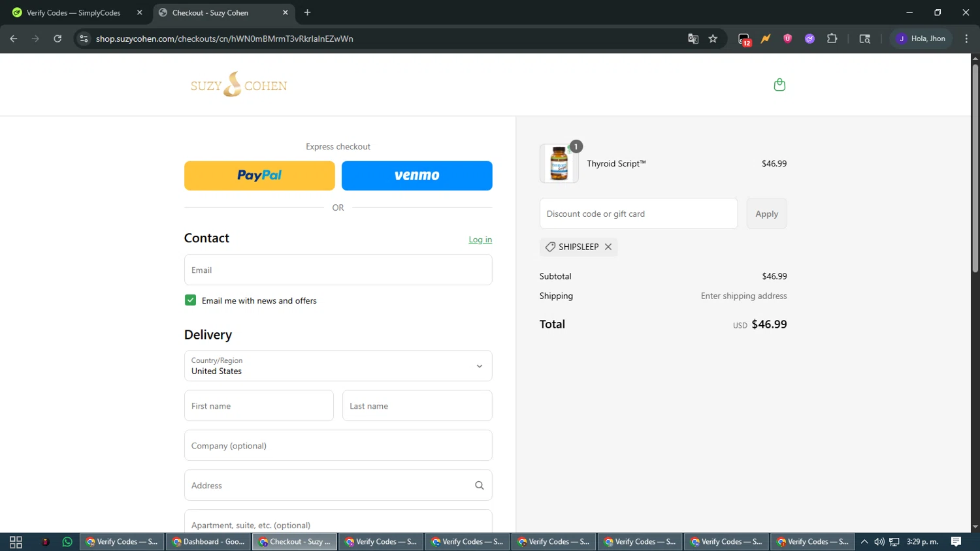Open the extension with red 12 badge
The image size is (980, 551).
[x=744, y=39]
